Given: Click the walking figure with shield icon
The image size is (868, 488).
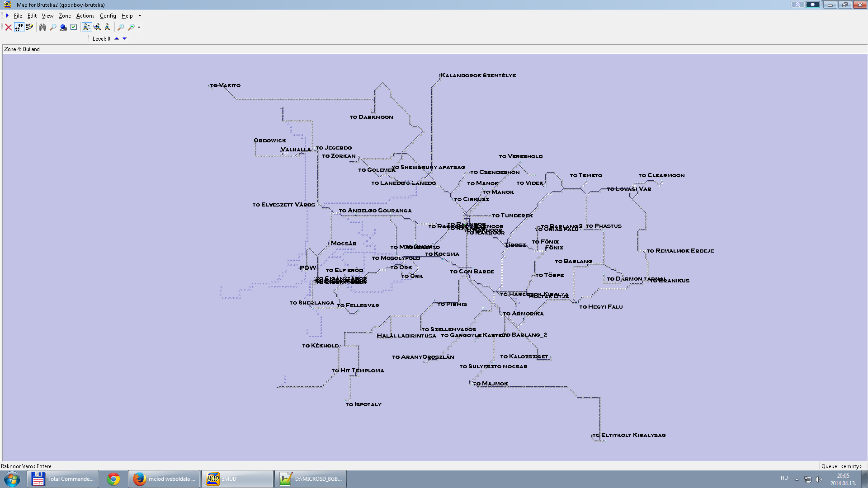Looking at the screenshot, I should (x=97, y=27).
